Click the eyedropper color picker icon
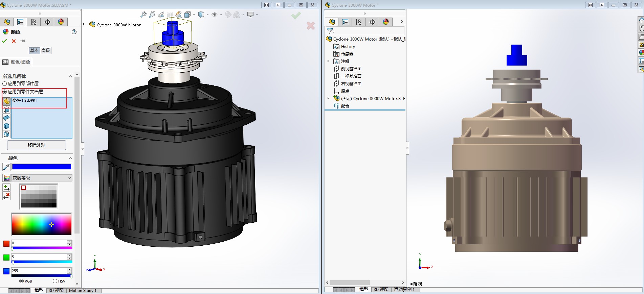This screenshot has width=644, height=294. click(x=6, y=167)
